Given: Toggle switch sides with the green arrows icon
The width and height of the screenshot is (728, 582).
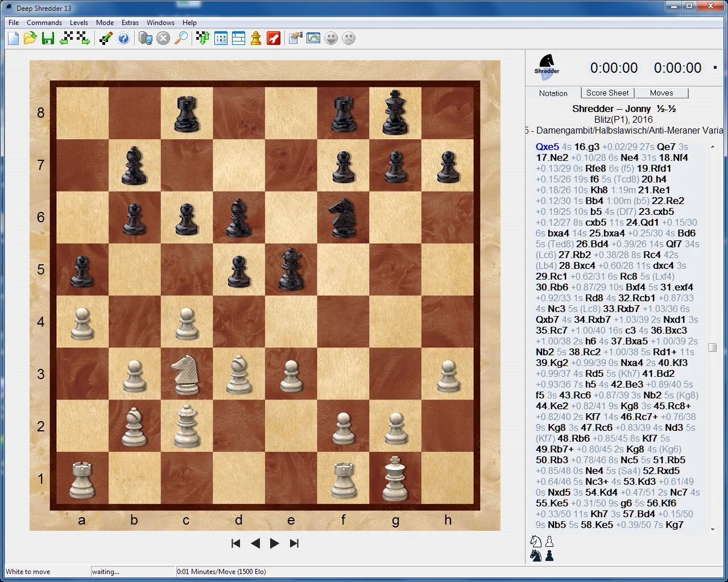Looking at the screenshot, I should click(202, 38).
